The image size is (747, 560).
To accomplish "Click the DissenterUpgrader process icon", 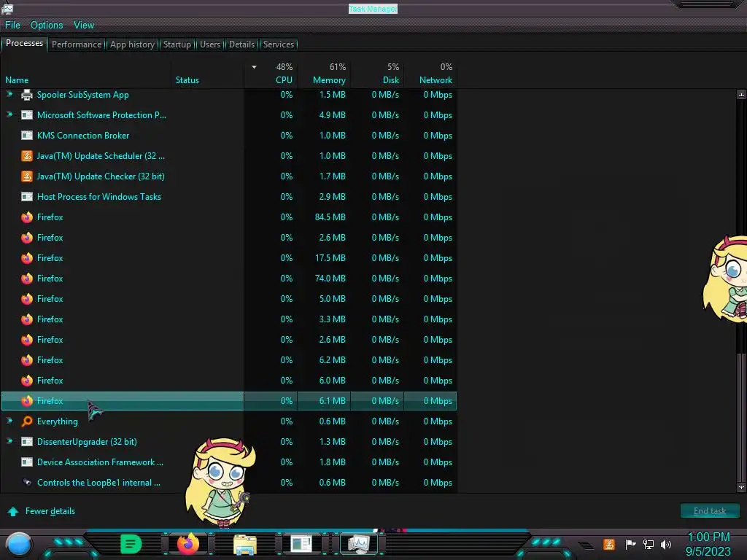I will coord(27,442).
